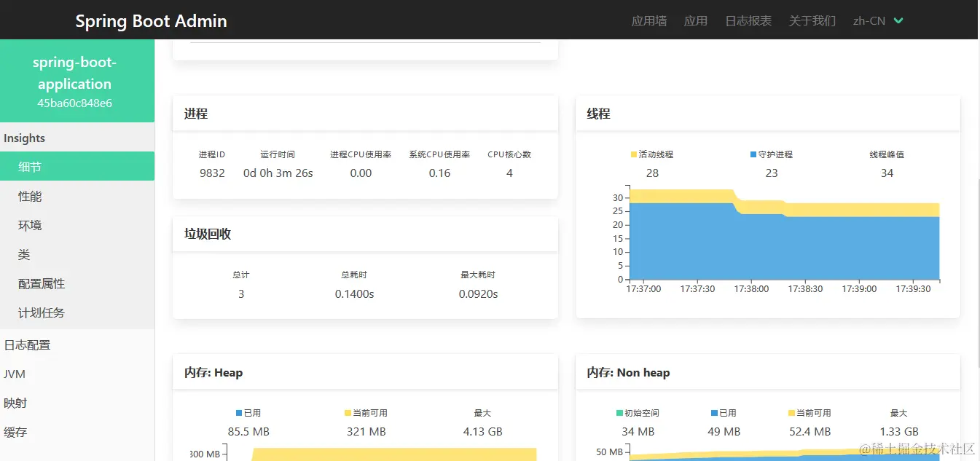Click the Non heap 34 MB value

point(638,432)
